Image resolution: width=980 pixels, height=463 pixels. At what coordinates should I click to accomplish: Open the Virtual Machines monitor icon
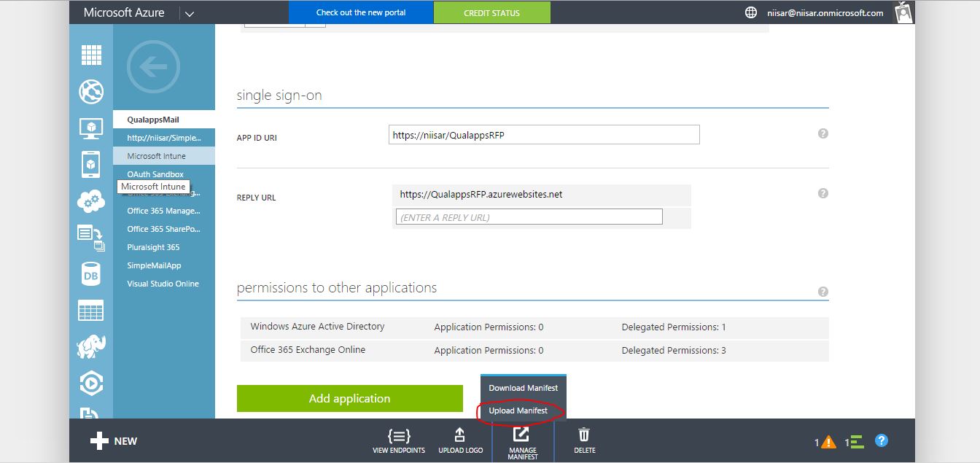[91, 128]
